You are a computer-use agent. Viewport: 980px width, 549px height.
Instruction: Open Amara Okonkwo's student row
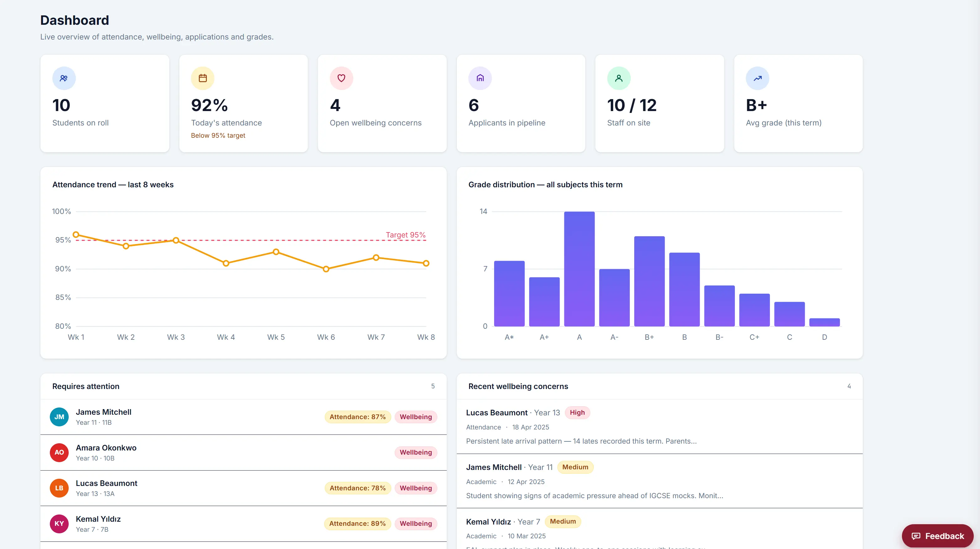(x=244, y=452)
